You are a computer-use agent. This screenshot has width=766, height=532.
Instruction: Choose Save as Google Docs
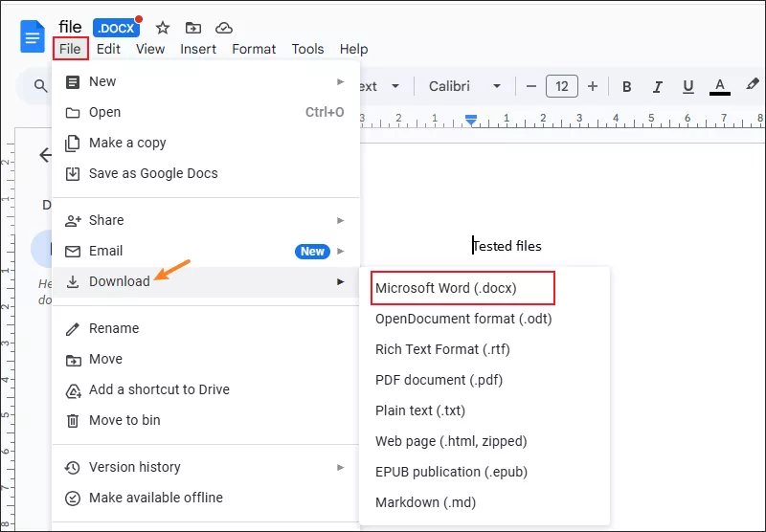pos(206,174)
